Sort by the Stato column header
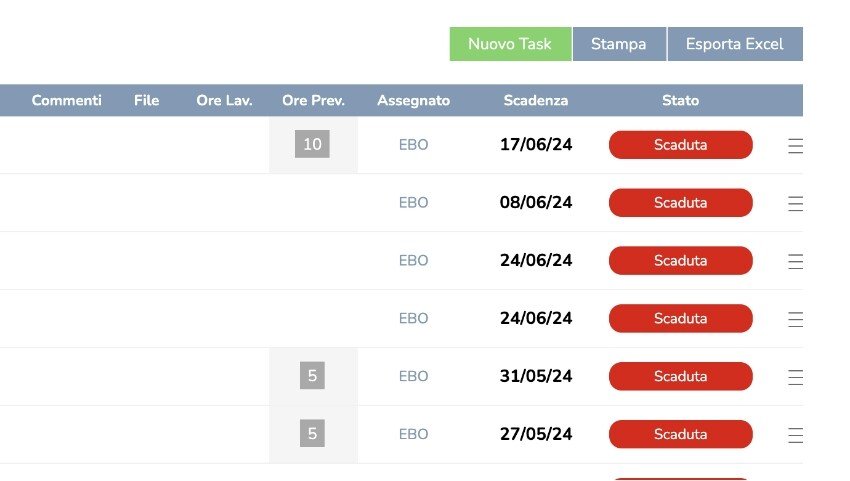This screenshot has height=481, width=850. click(x=680, y=101)
